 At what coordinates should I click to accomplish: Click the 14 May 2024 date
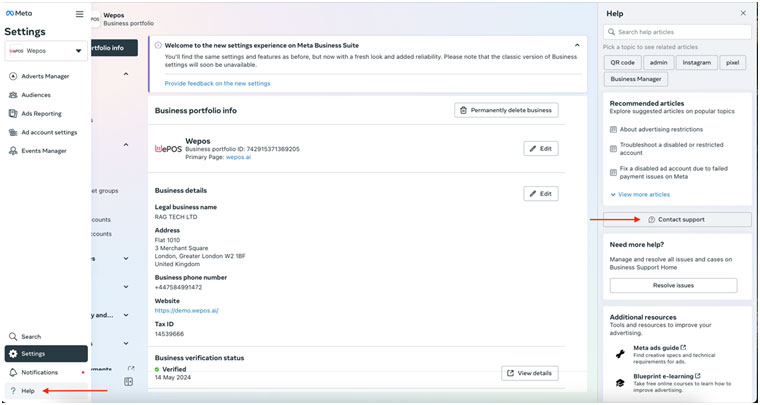click(x=173, y=377)
